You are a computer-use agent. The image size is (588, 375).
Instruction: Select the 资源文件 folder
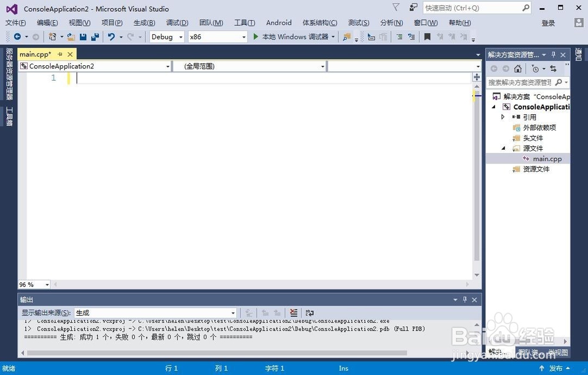click(x=536, y=170)
